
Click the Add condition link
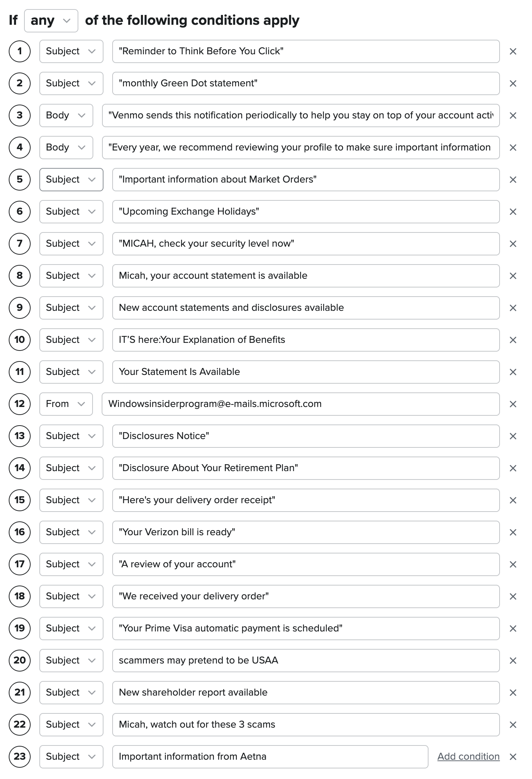coord(468,756)
